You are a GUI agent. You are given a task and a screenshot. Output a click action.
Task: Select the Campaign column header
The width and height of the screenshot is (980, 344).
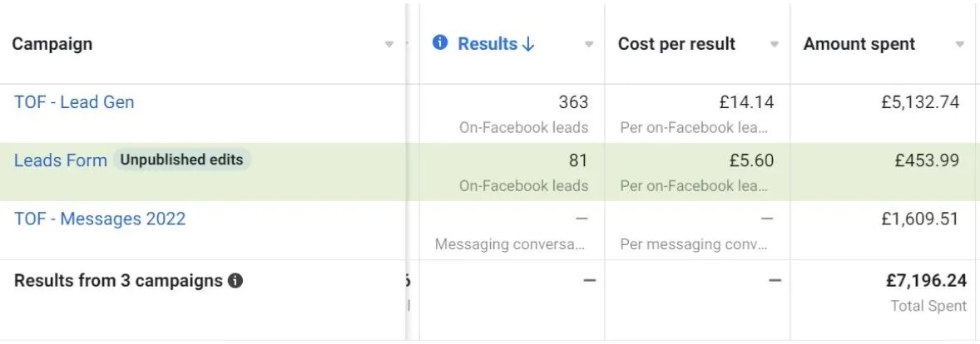point(52,44)
